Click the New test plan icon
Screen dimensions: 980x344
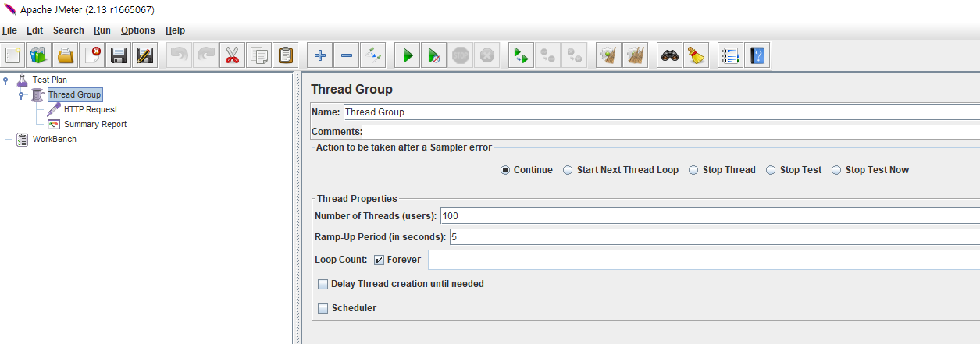tap(13, 55)
